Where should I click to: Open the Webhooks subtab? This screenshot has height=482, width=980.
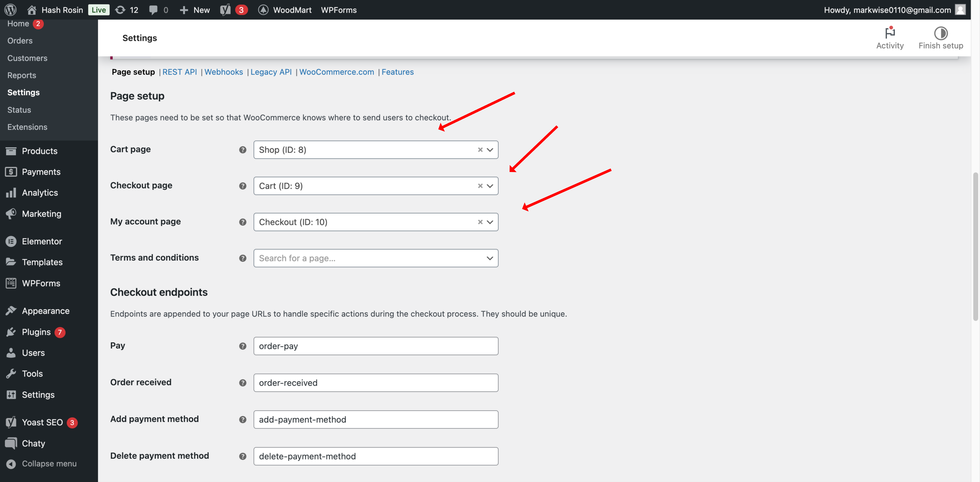click(x=224, y=72)
